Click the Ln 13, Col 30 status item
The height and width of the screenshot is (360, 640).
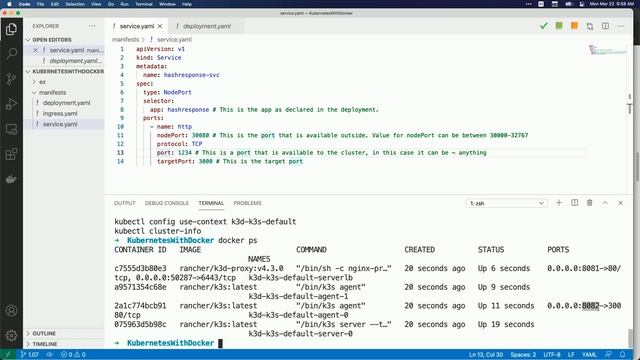[x=485, y=355]
